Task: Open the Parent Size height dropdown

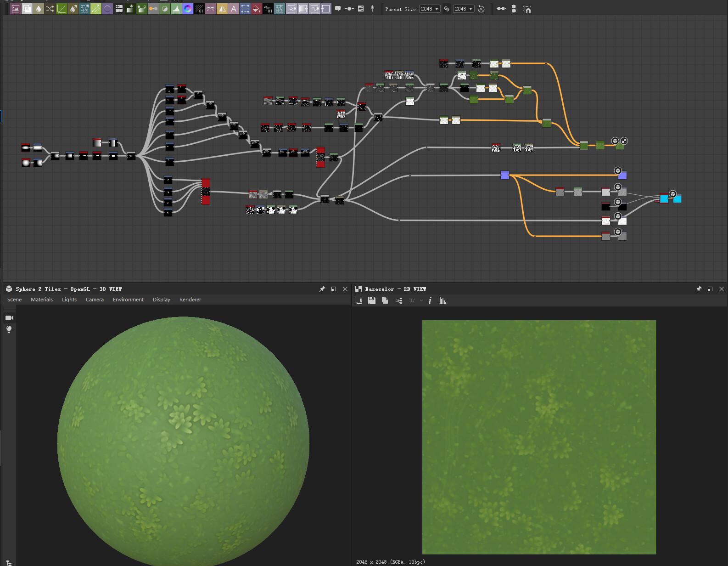Action: [464, 9]
